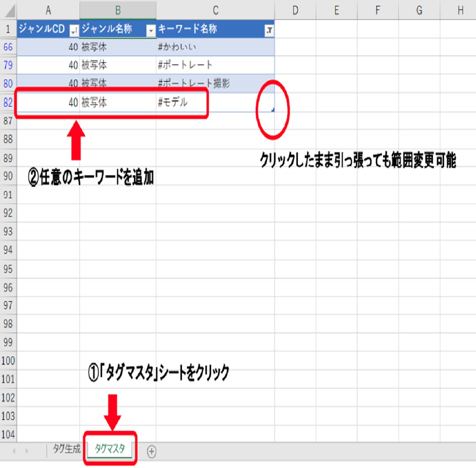The image size is (476, 468).
Task: Open the キーワード名称 filter dropdown
Action: [269, 30]
